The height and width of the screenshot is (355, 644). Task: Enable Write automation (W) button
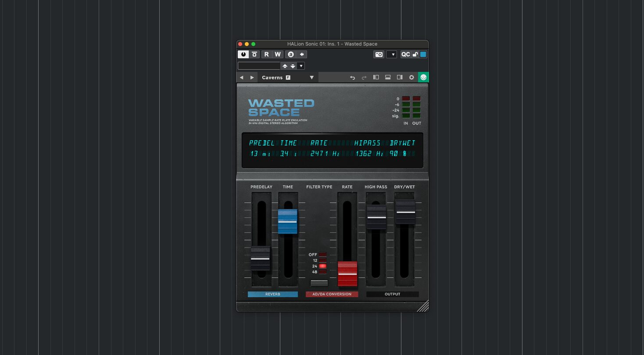point(277,54)
